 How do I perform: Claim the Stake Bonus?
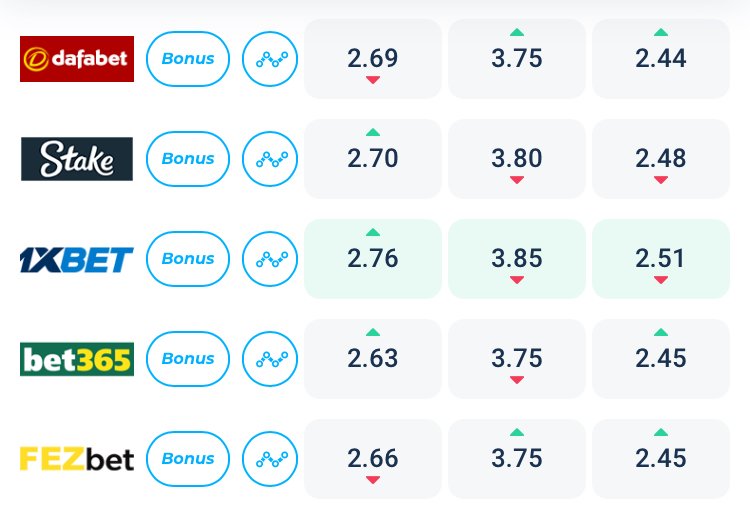(x=188, y=159)
